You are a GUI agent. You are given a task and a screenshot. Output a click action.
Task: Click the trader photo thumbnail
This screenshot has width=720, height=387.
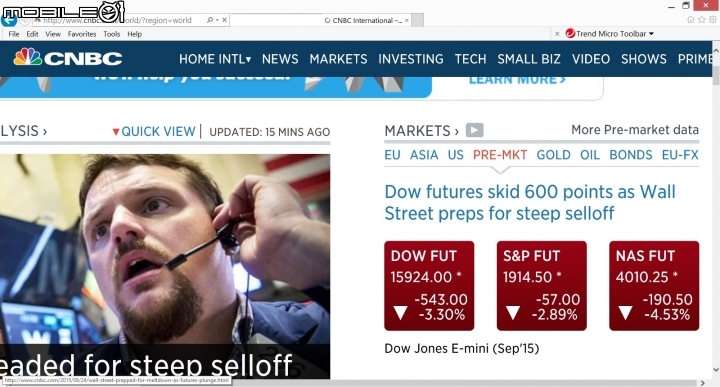coord(165,266)
